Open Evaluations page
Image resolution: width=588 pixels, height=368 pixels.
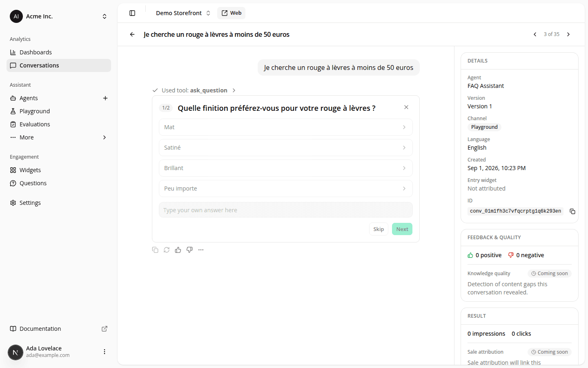(59, 124)
